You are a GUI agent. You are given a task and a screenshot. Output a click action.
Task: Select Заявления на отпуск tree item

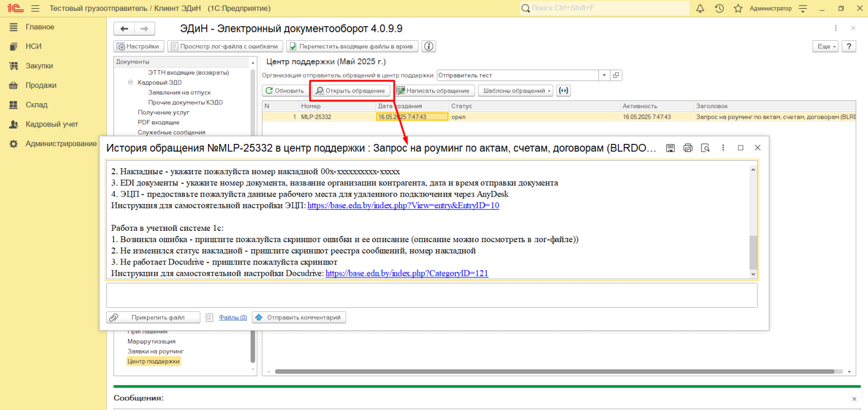pos(180,93)
